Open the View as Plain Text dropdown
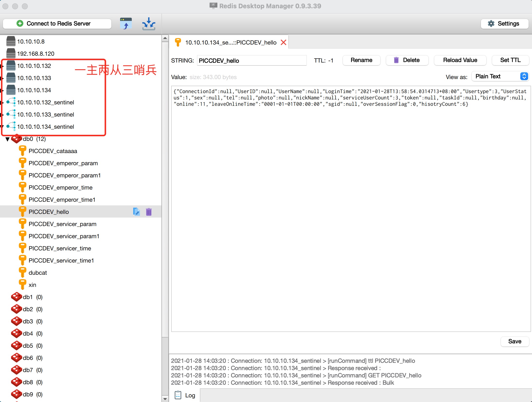Screen dimensions: 532x402 pos(500,76)
